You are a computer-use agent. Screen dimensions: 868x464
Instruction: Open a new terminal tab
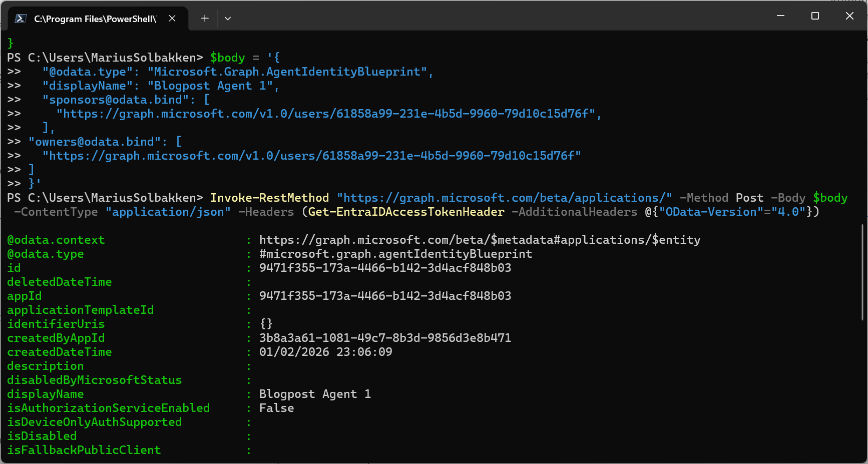[205, 19]
